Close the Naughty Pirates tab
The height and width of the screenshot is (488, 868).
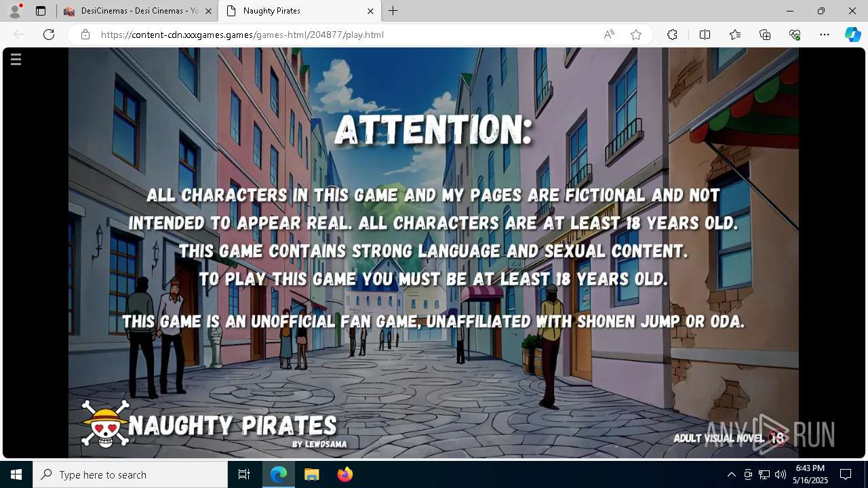370,11
